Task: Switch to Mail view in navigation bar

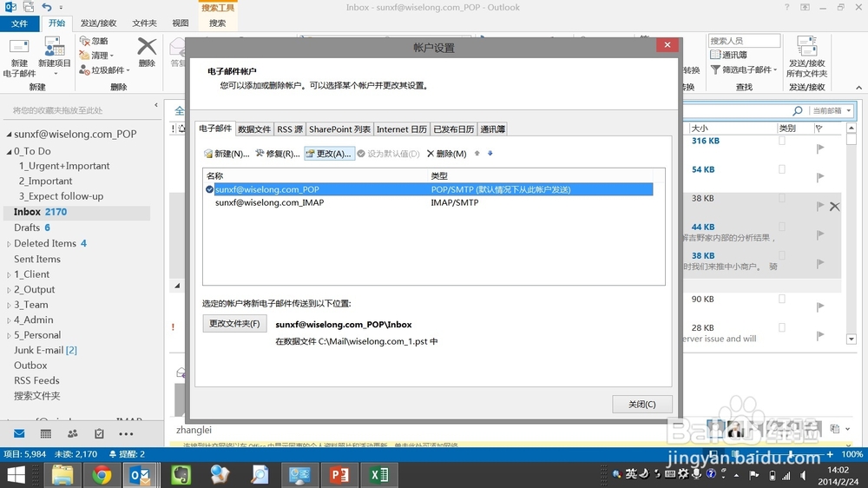Action: [19, 433]
